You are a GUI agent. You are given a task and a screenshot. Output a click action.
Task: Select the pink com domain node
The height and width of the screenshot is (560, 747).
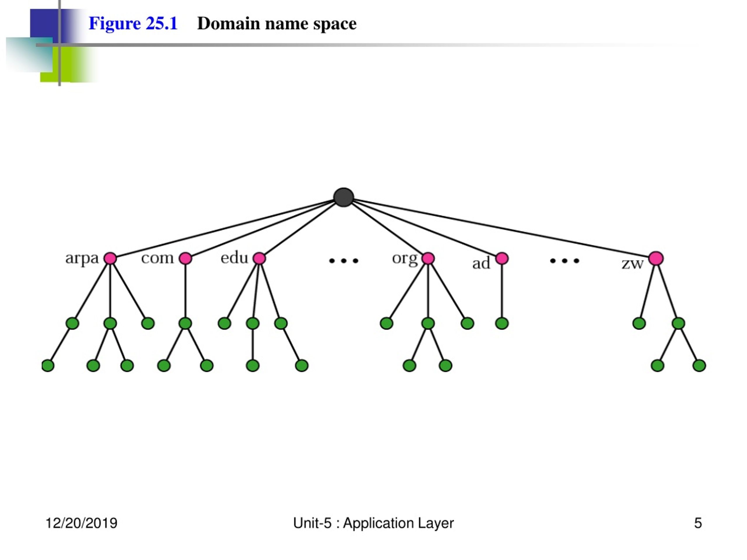(x=185, y=259)
